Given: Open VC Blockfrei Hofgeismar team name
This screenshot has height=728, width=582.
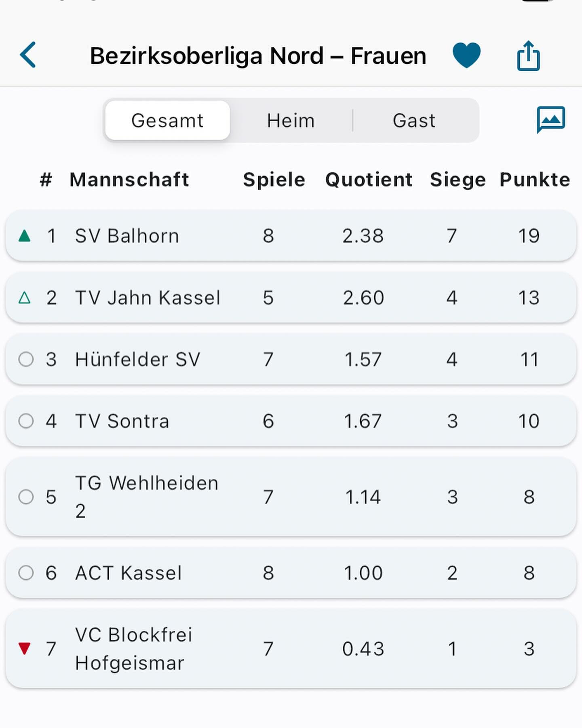Looking at the screenshot, I should point(133,648).
